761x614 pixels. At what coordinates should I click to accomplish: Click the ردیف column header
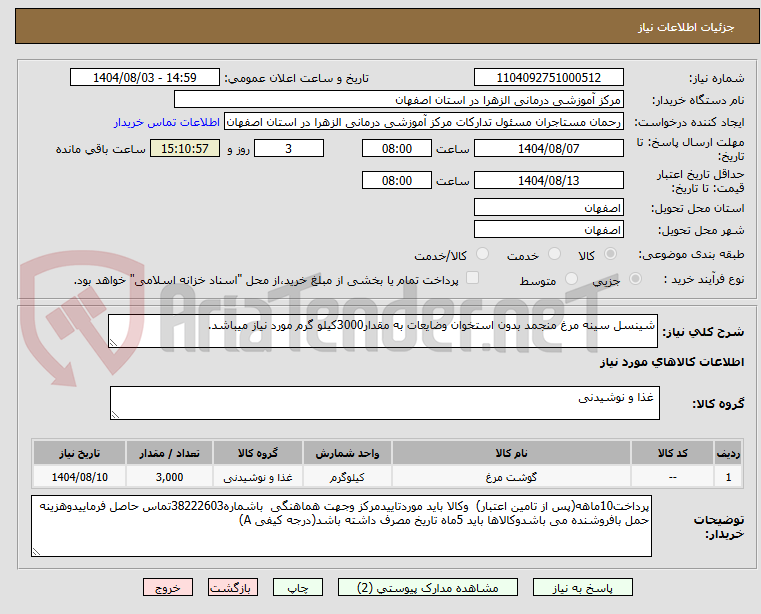[728, 453]
